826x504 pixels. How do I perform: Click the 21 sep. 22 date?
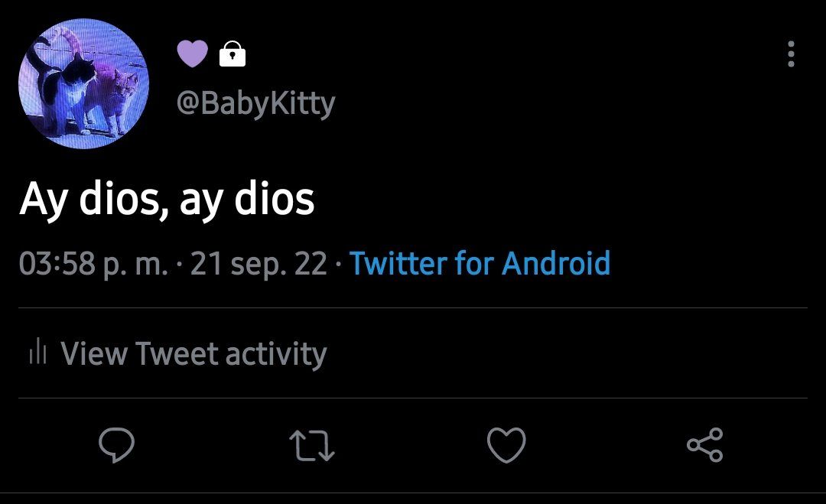[259, 264]
